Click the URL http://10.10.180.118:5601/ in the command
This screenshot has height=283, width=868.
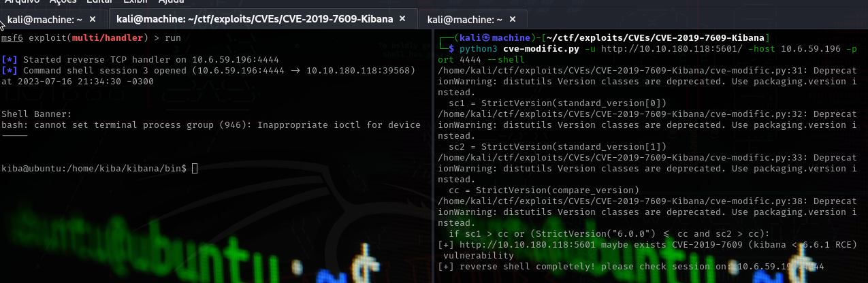tap(673, 48)
